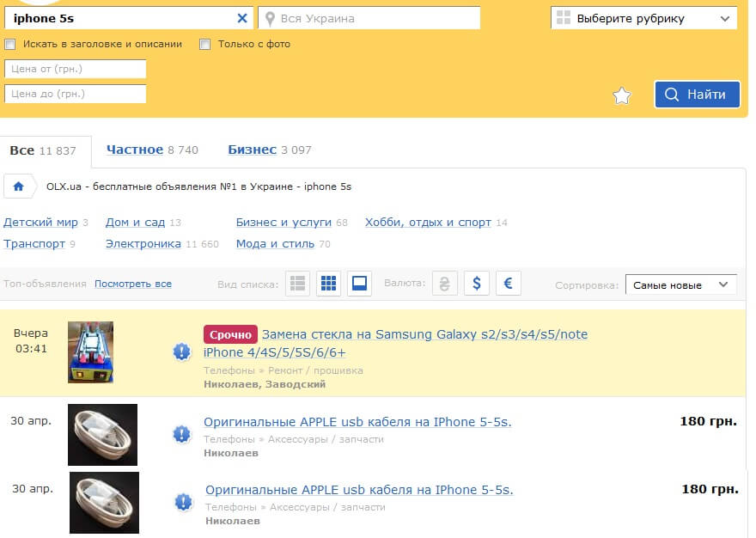
Task: Open 'Бизнес и услуги' category link
Action: 283,223
